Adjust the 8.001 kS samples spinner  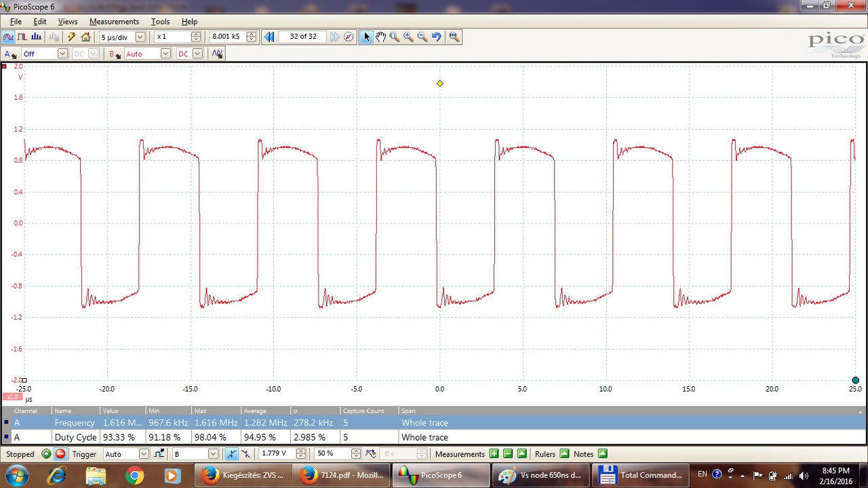click(x=251, y=37)
